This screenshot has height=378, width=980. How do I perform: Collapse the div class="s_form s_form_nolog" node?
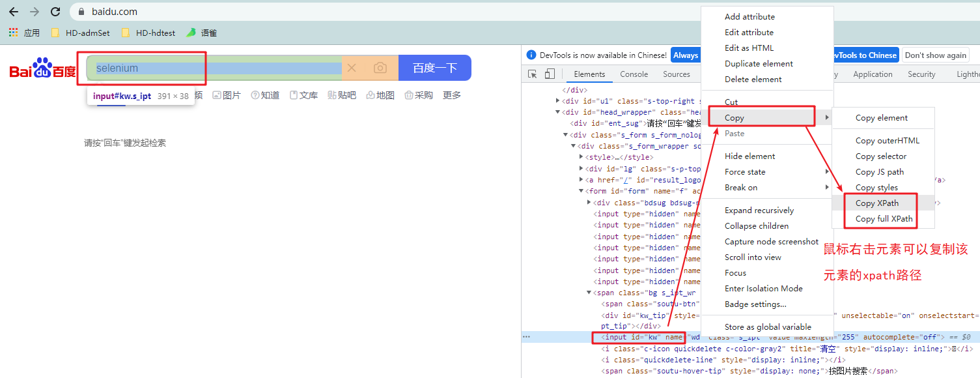[565, 135]
